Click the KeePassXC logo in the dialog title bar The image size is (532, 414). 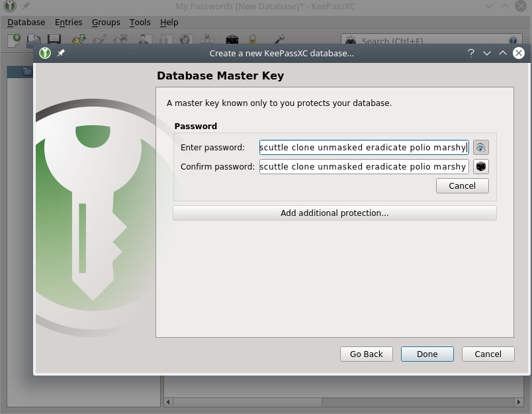pos(45,53)
